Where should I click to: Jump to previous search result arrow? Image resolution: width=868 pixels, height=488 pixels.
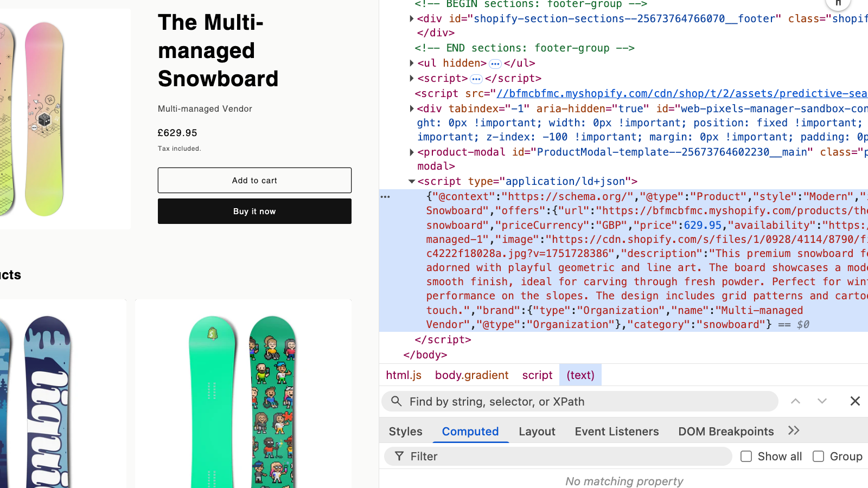[x=795, y=401]
